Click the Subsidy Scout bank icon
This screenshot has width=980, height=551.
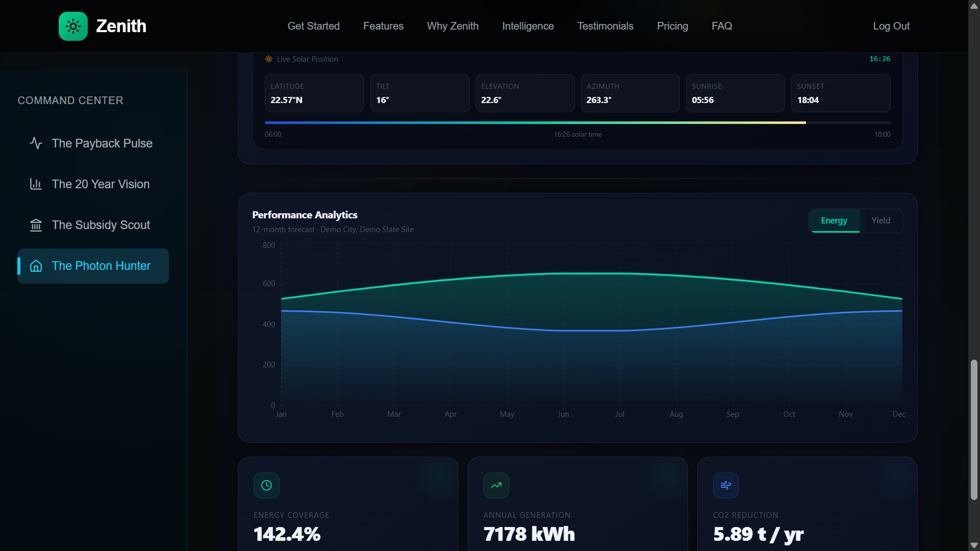tap(36, 225)
